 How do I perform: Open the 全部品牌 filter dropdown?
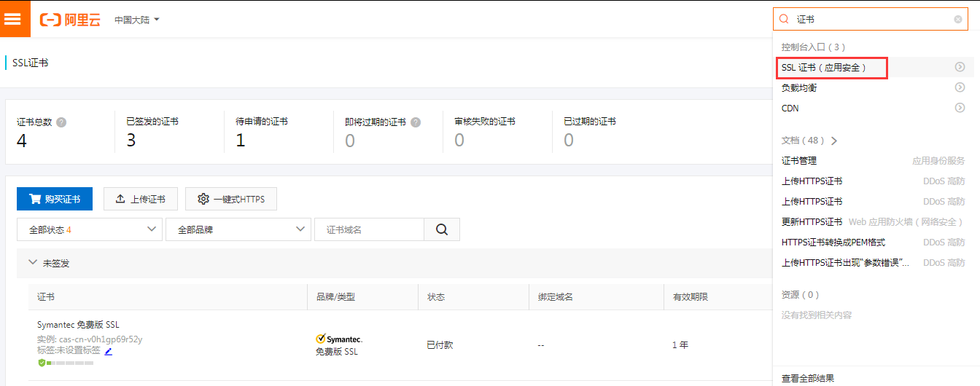238,229
